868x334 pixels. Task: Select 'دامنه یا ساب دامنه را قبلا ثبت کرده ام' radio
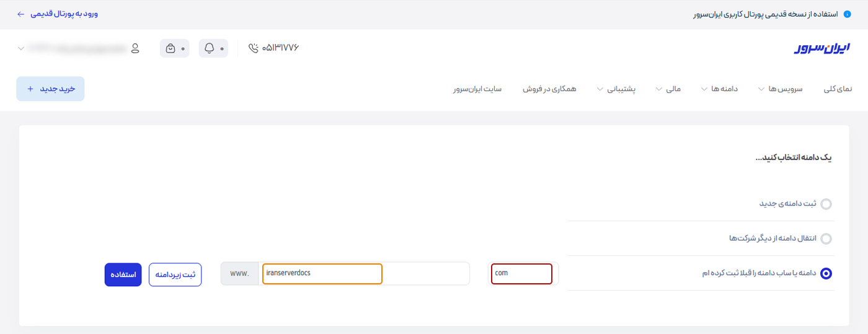click(826, 273)
